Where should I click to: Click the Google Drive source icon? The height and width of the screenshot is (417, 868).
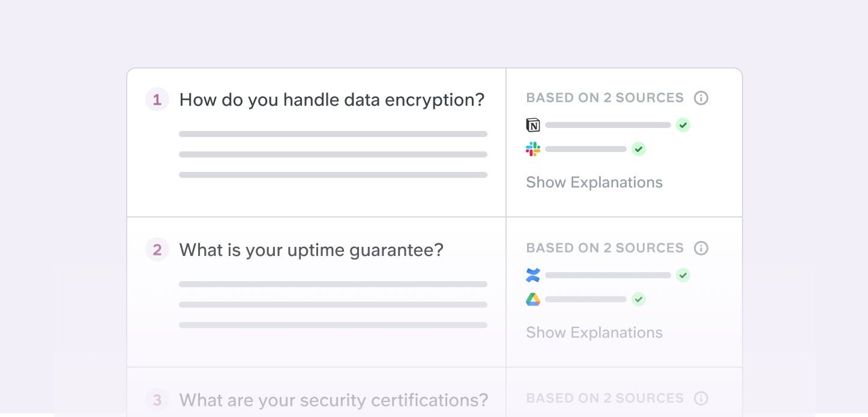click(533, 299)
